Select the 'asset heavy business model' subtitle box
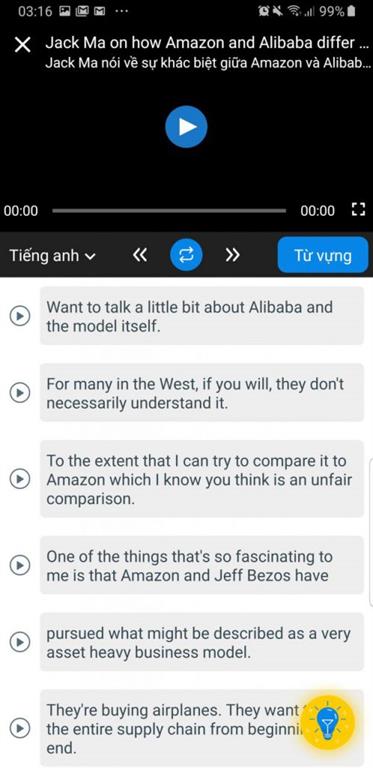373x768 pixels. coord(202,642)
